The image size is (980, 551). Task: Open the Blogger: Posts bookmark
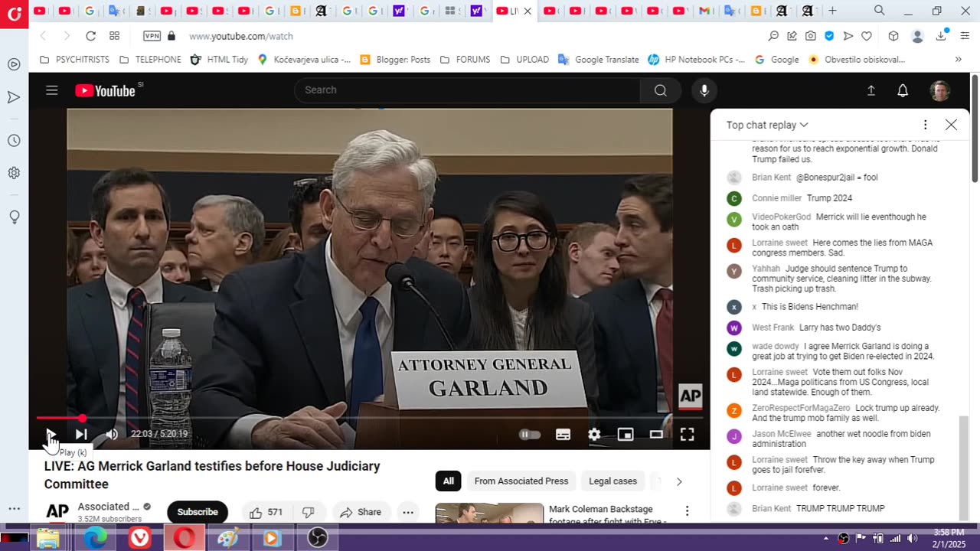pos(395,59)
